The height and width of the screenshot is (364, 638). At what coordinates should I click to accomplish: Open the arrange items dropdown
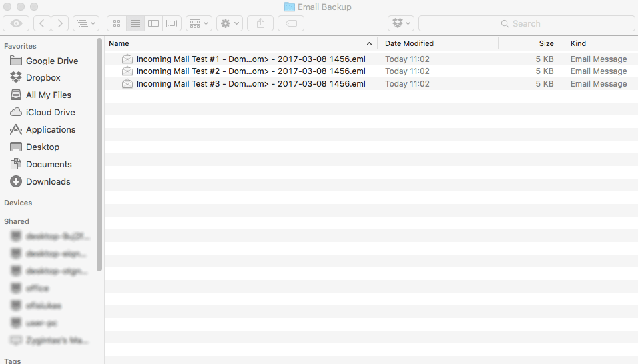coord(199,23)
